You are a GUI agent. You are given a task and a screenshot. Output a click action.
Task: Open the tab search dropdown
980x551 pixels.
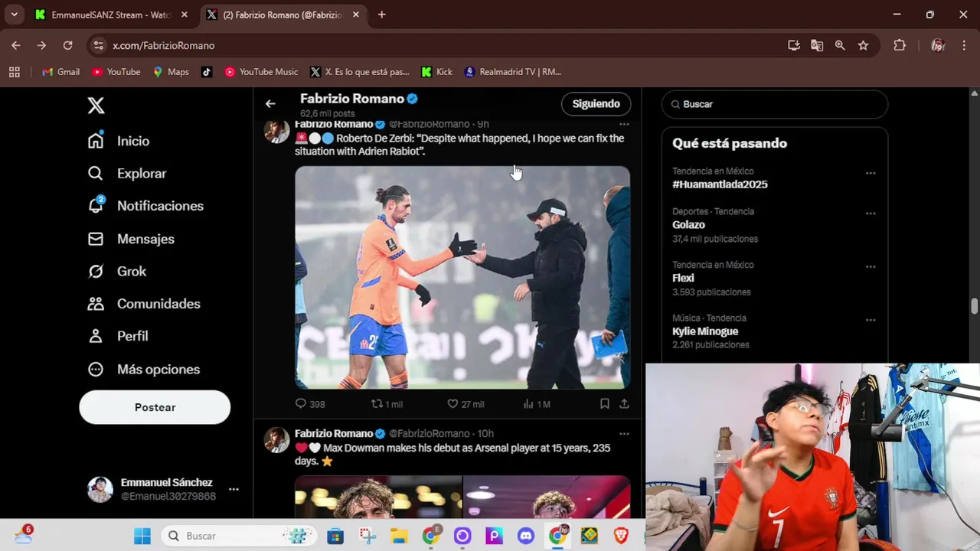14,15
